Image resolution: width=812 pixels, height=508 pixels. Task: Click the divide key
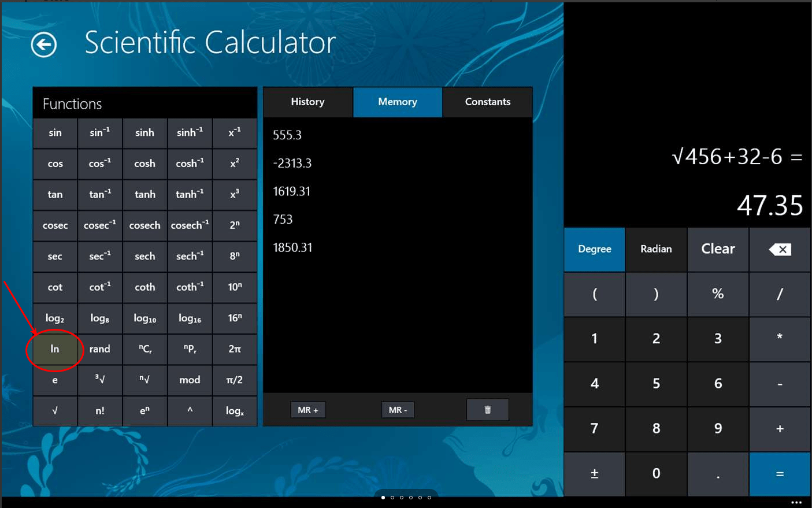point(780,294)
